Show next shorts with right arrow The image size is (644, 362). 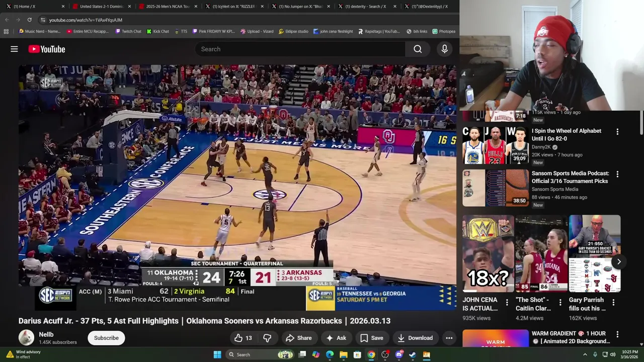pyautogui.click(x=619, y=261)
